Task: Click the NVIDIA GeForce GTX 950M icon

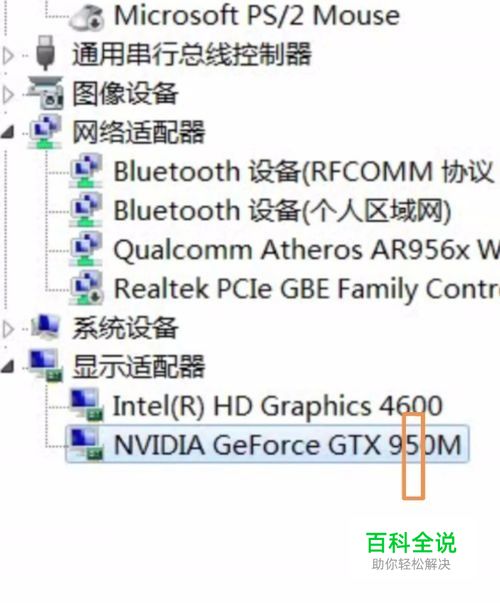Action: (x=86, y=444)
